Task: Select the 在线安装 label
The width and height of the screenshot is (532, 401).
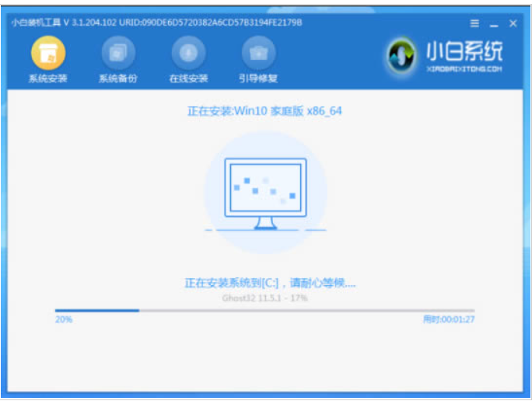Action: click(189, 78)
